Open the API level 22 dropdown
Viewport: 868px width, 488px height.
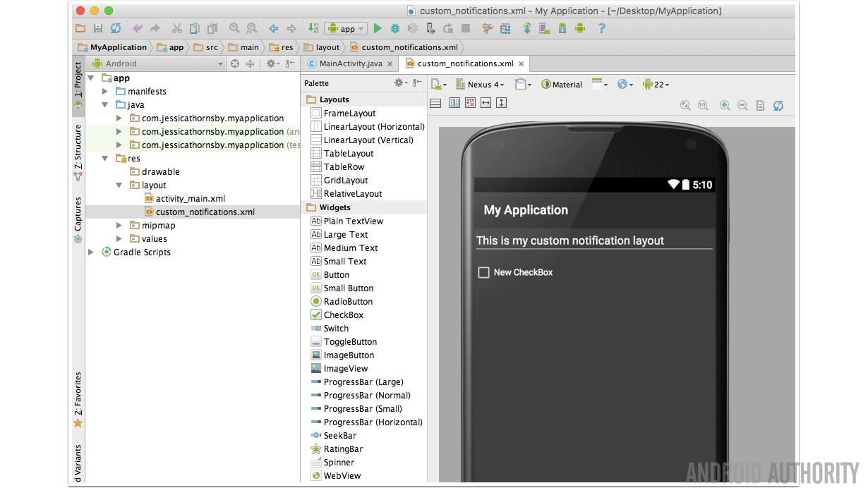point(656,85)
